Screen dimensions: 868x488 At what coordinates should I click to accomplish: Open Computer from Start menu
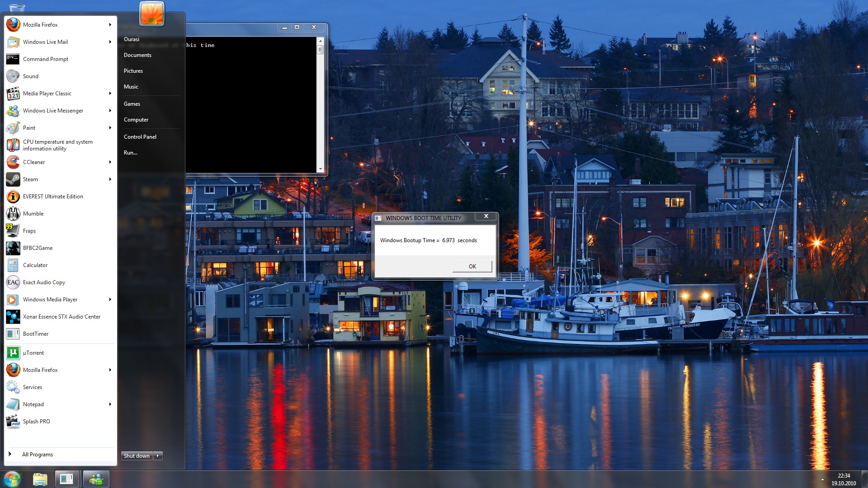click(x=136, y=120)
